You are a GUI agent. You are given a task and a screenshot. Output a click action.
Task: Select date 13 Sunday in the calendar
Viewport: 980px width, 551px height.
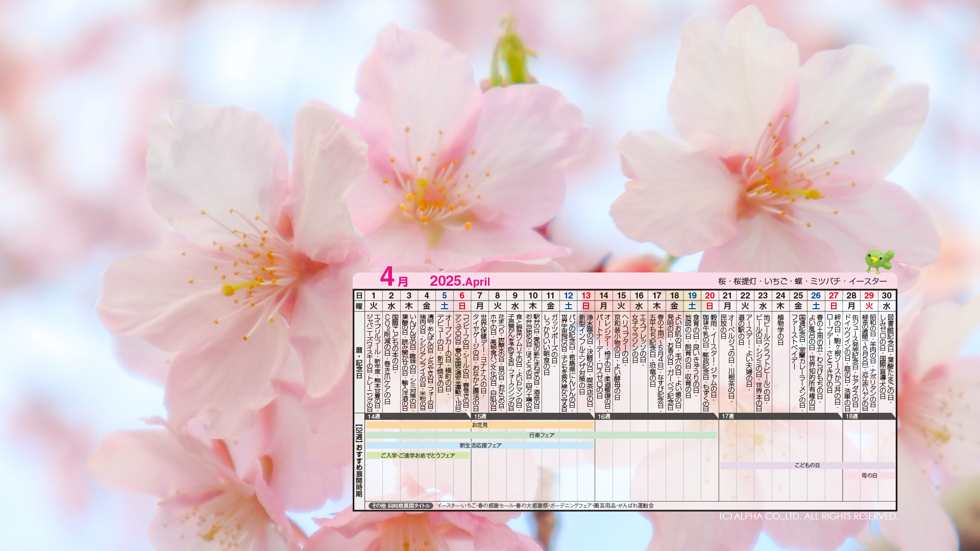click(x=585, y=295)
